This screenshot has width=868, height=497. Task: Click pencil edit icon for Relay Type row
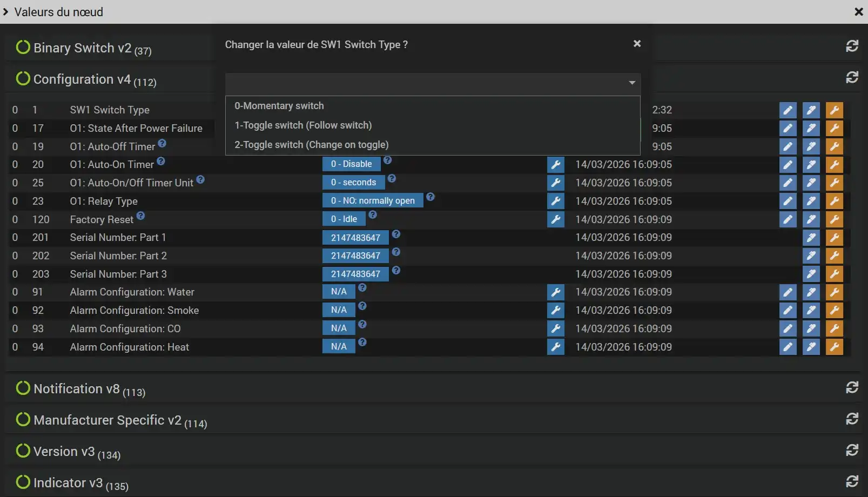click(x=788, y=201)
